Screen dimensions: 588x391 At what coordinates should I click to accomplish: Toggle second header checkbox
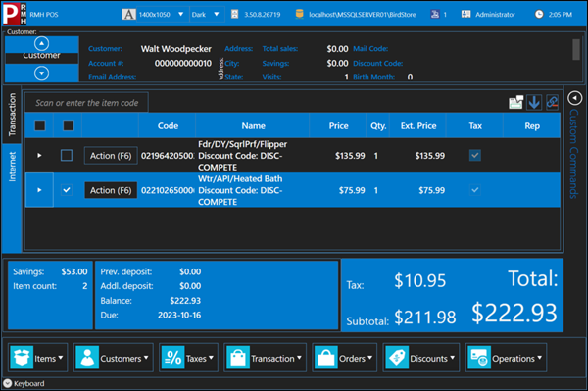click(69, 125)
